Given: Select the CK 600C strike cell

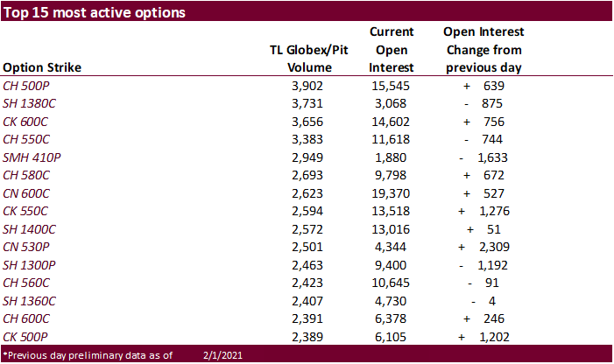Looking at the screenshot, I should coord(26,122).
